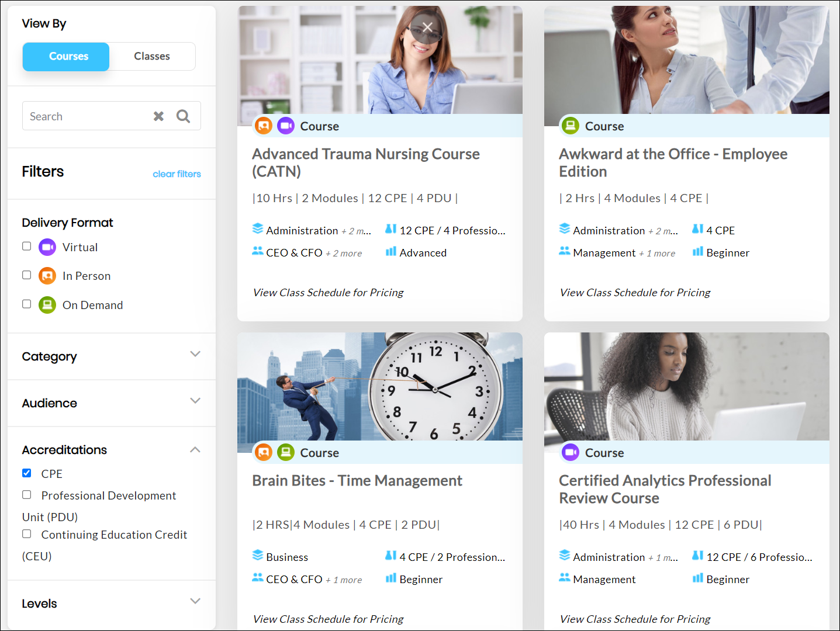Click On Demand icon on Awkward at Office card

(x=570, y=126)
